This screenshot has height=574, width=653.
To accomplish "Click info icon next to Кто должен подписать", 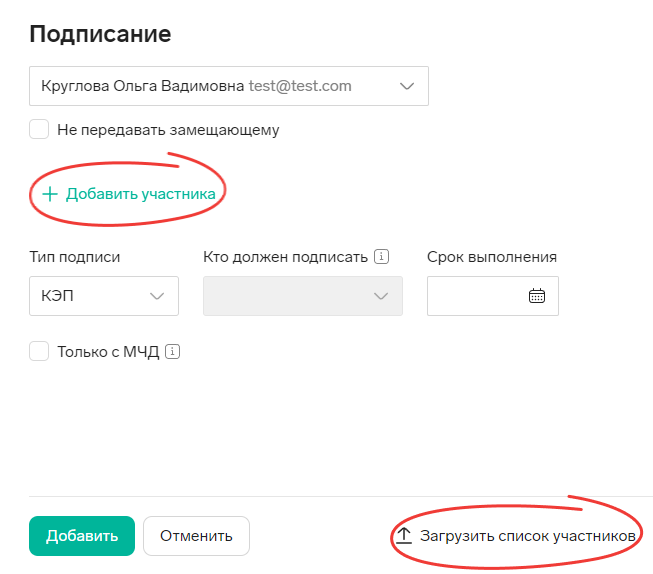I will point(381,257).
